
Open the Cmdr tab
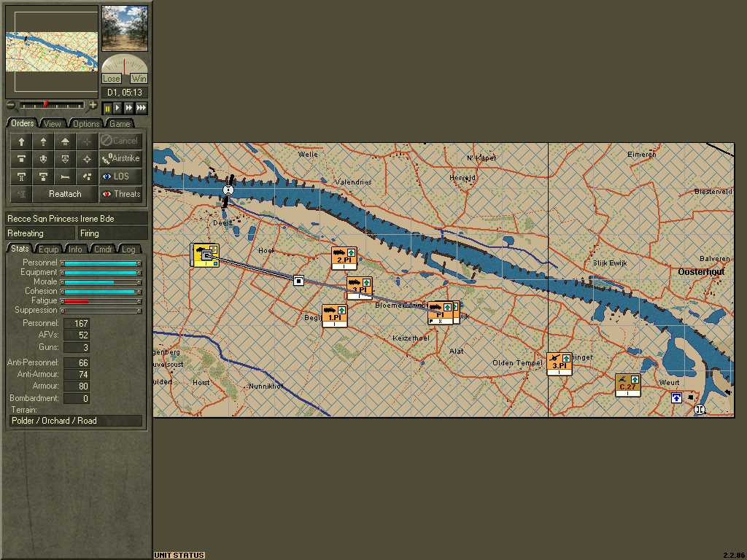click(103, 249)
